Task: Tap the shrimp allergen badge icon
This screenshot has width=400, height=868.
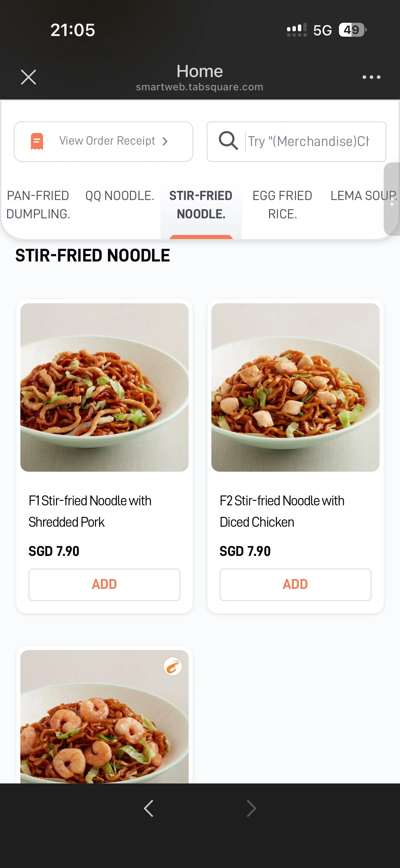Action: pos(173,666)
